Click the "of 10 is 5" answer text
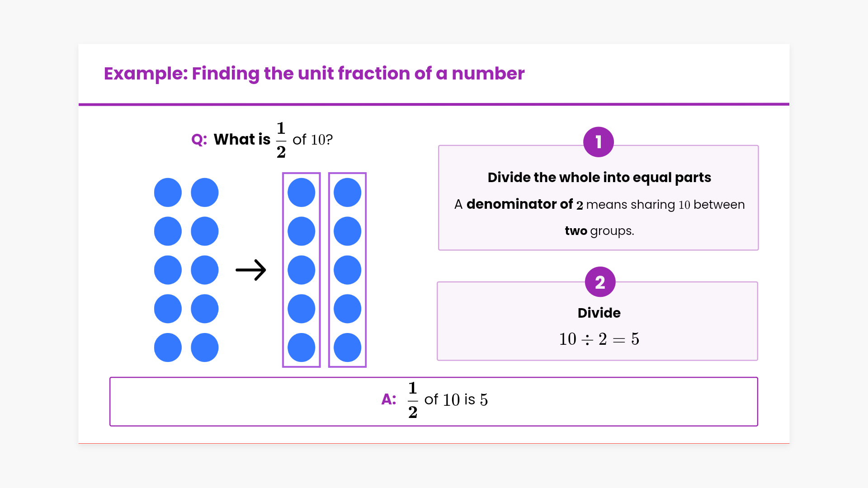 456,400
